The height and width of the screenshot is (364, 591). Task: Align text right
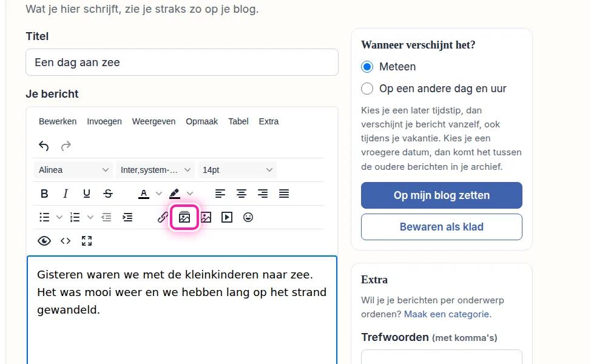(263, 194)
